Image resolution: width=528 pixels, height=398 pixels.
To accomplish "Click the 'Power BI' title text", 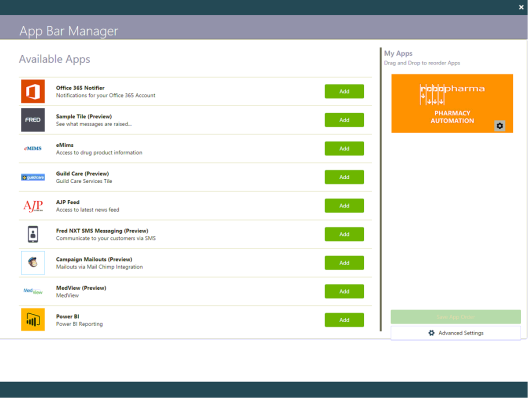I will pos(68,317).
